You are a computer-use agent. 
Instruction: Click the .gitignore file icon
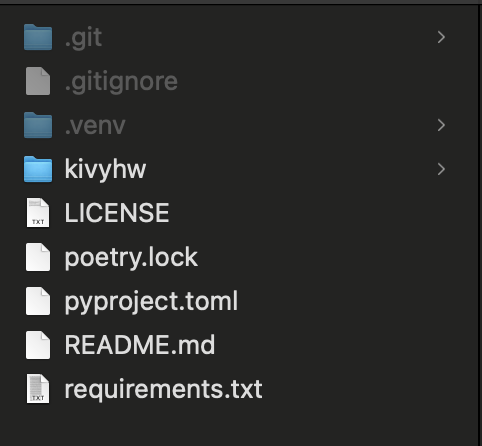[x=38, y=81]
